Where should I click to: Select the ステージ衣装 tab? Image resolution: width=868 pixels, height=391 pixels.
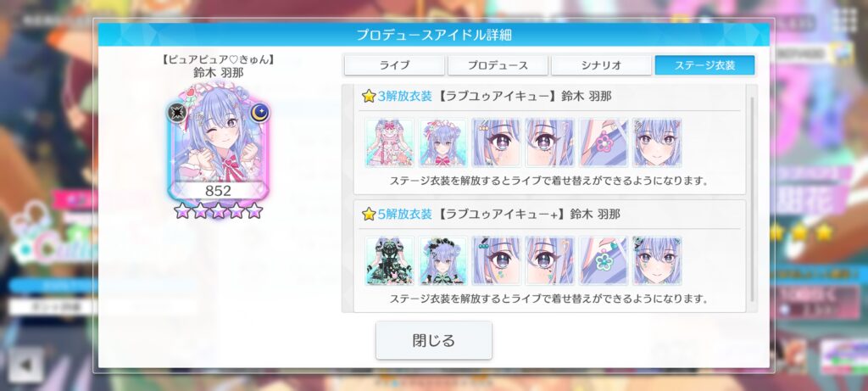[x=704, y=65]
